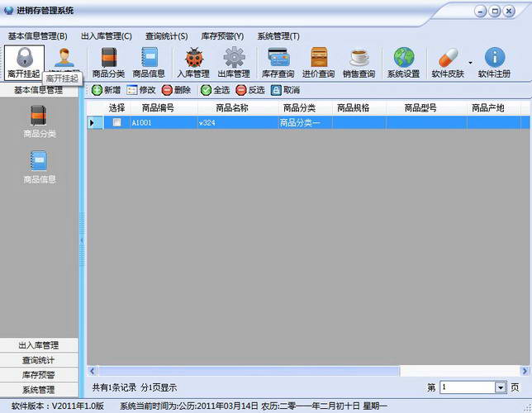The height and width of the screenshot is (413, 532).
Task: Click the 商品分类一 cell
Action: click(x=305, y=122)
